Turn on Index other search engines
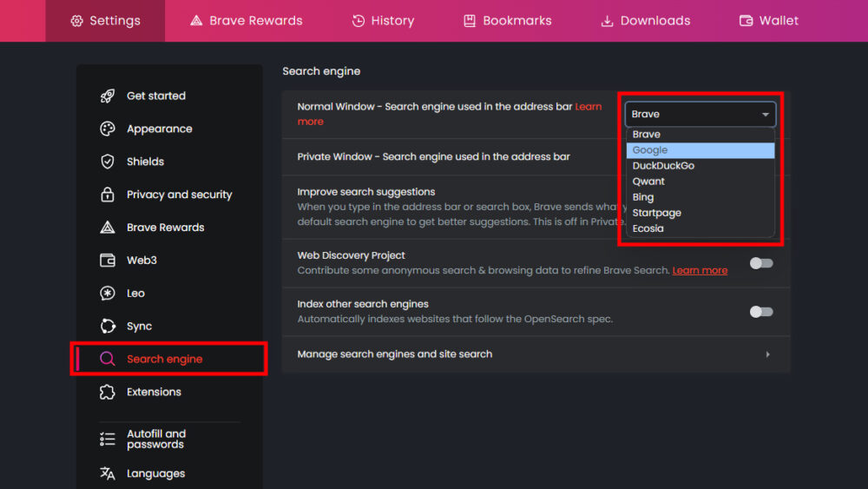 761,312
